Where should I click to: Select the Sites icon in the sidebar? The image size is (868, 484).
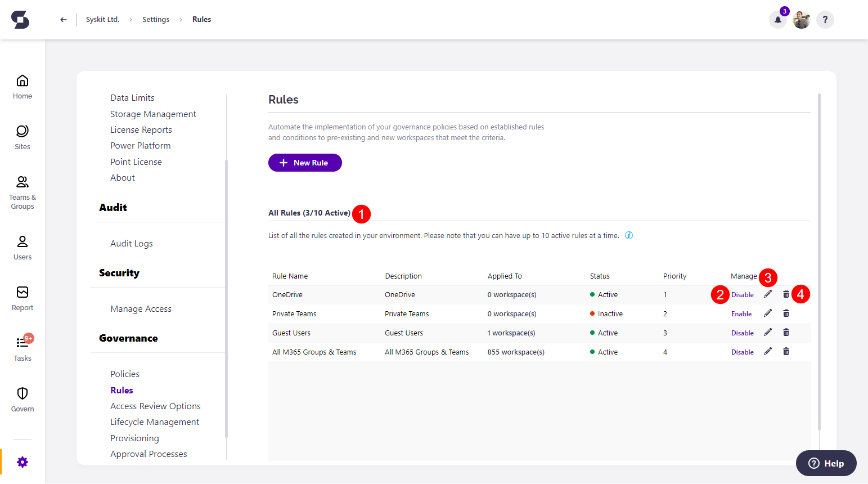(x=22, y=137)
